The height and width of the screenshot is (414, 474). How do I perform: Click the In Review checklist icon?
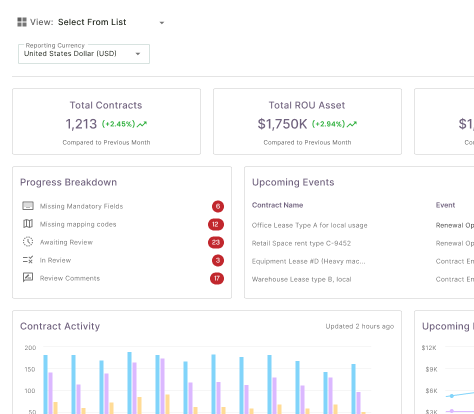[28, 260]
